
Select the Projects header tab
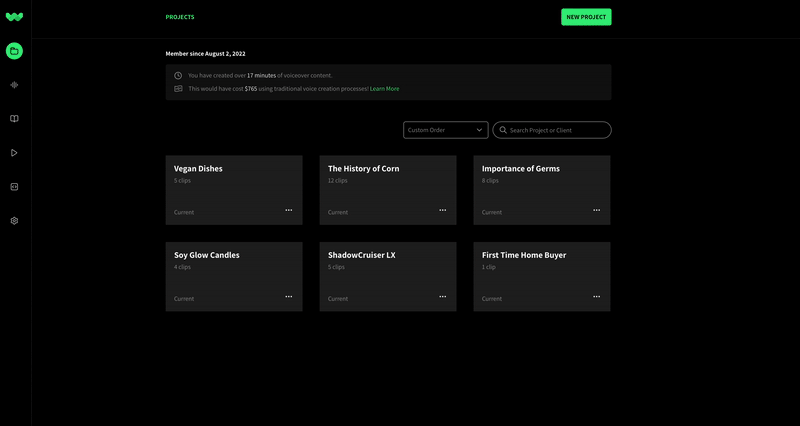pos(180,17)
